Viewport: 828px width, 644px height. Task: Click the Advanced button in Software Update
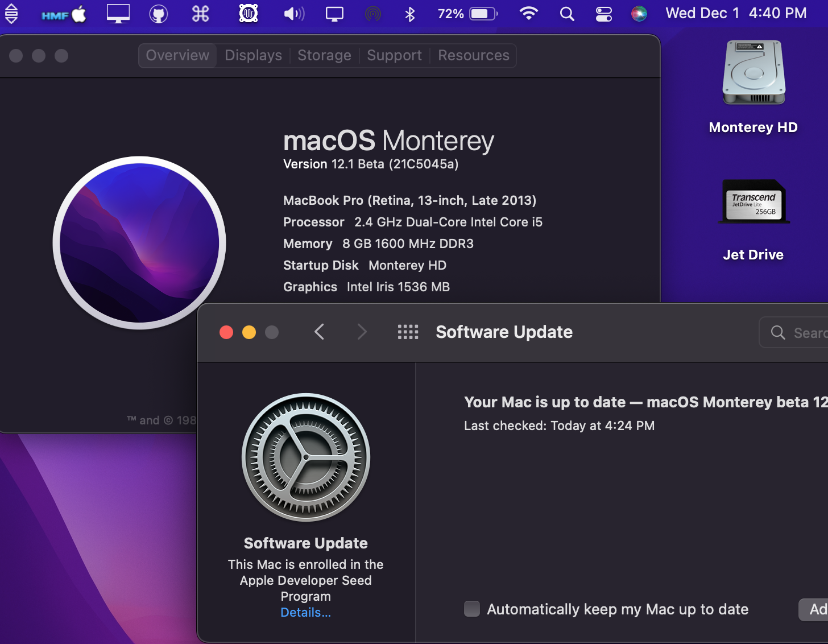pyautogui.click(x=814, y=609)
